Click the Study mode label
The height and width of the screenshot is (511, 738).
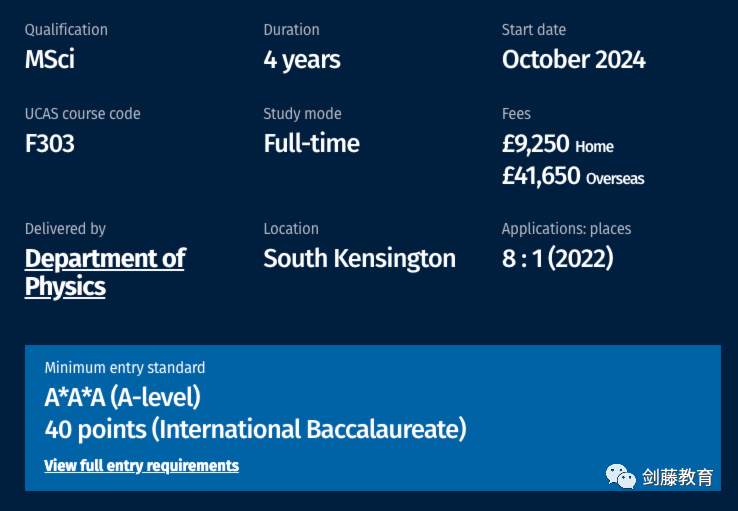(x=302, y=114)
